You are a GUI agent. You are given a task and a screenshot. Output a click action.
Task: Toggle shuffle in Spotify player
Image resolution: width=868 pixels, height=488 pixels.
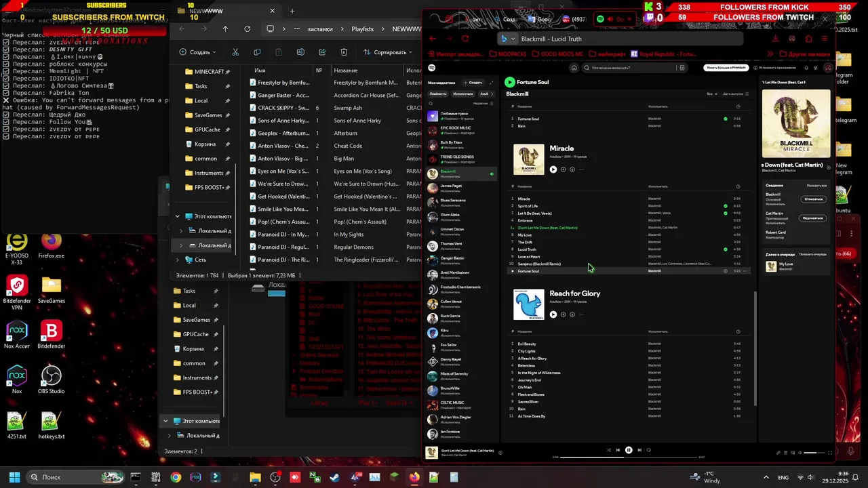pyautogui.click(x=608, y=450)
